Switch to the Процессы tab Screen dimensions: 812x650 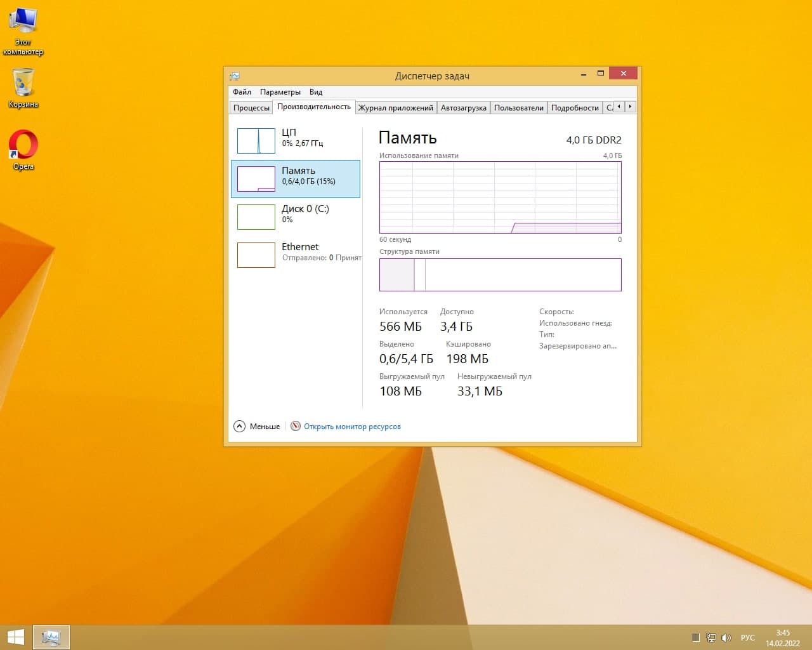(251, 108)
